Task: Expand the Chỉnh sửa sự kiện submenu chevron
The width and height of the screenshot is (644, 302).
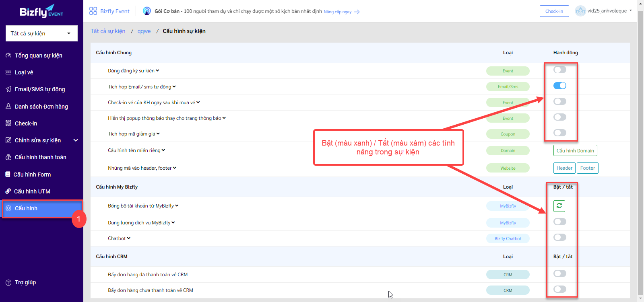Action: (76, 140)
